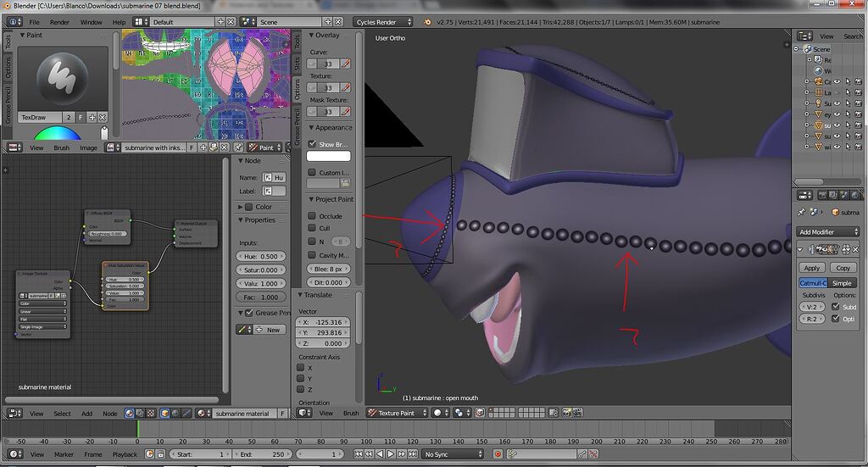868x467 pixels.
Task: Open the No Sync playback dropdown
Action: pyautogui.click(x=453, y=454)
